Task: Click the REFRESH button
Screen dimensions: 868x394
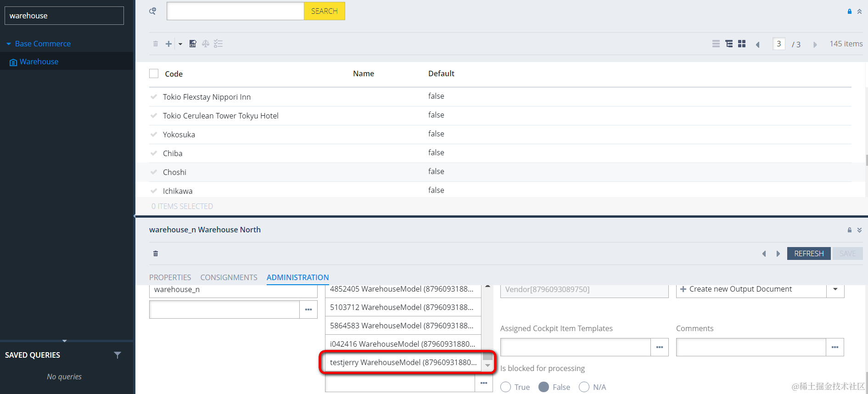Action: (809, 253)
